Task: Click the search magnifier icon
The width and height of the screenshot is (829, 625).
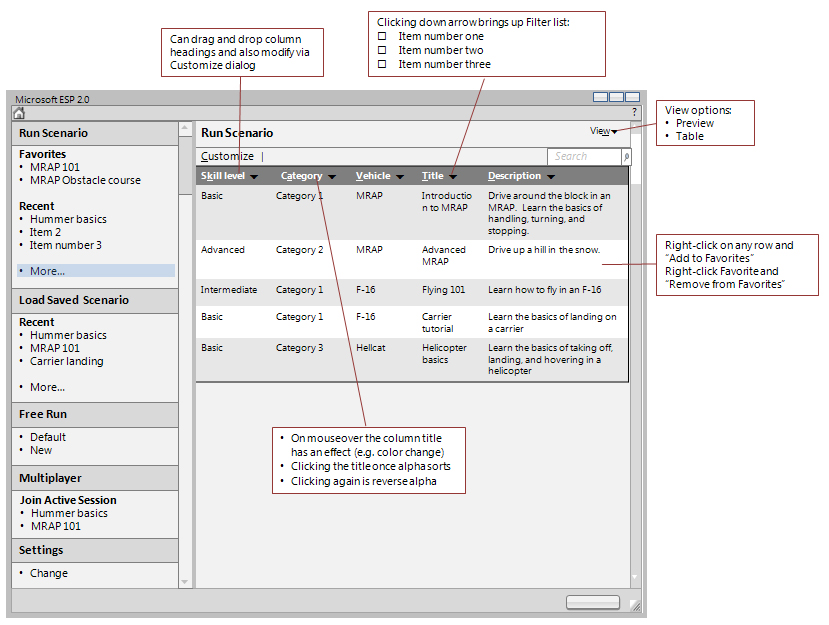Action: (626, 157)
